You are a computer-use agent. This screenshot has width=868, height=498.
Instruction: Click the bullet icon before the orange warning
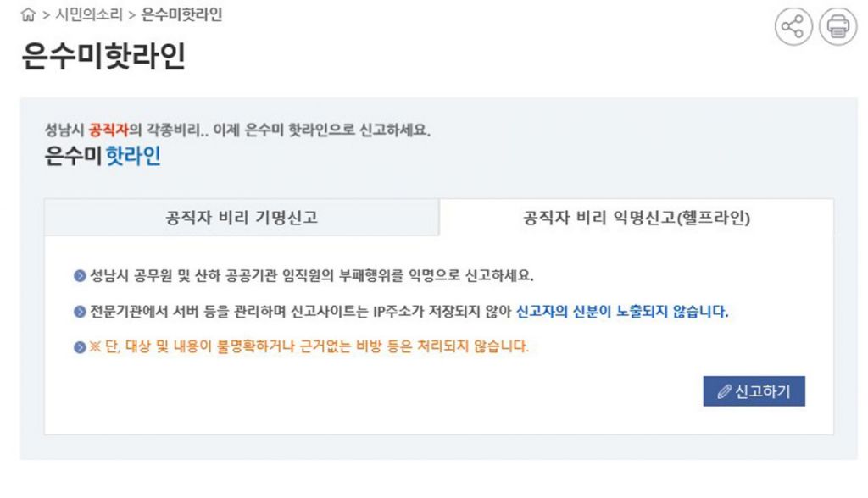coord(80,347)
